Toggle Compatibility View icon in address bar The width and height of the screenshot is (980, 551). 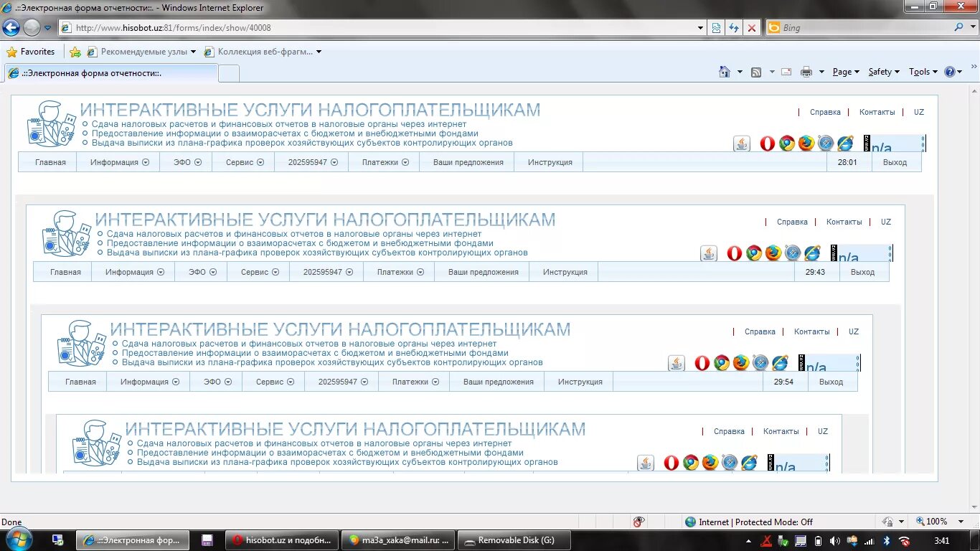click(716, 28)
